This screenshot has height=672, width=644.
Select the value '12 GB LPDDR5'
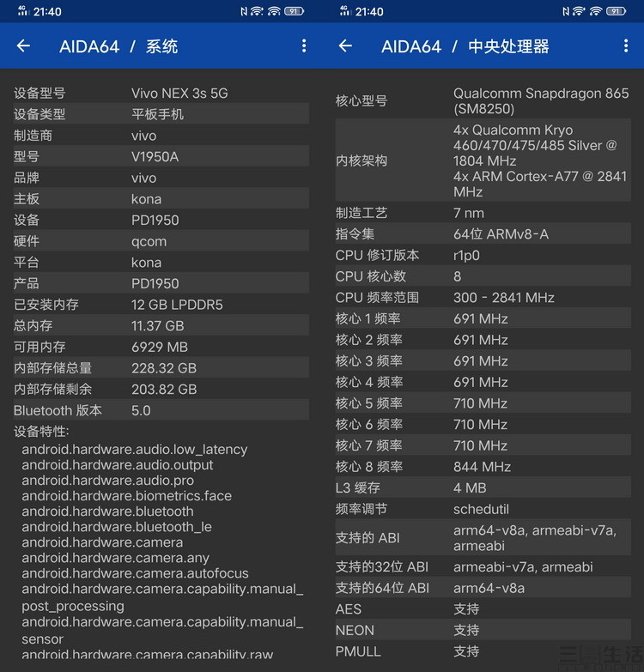(177, 305)
